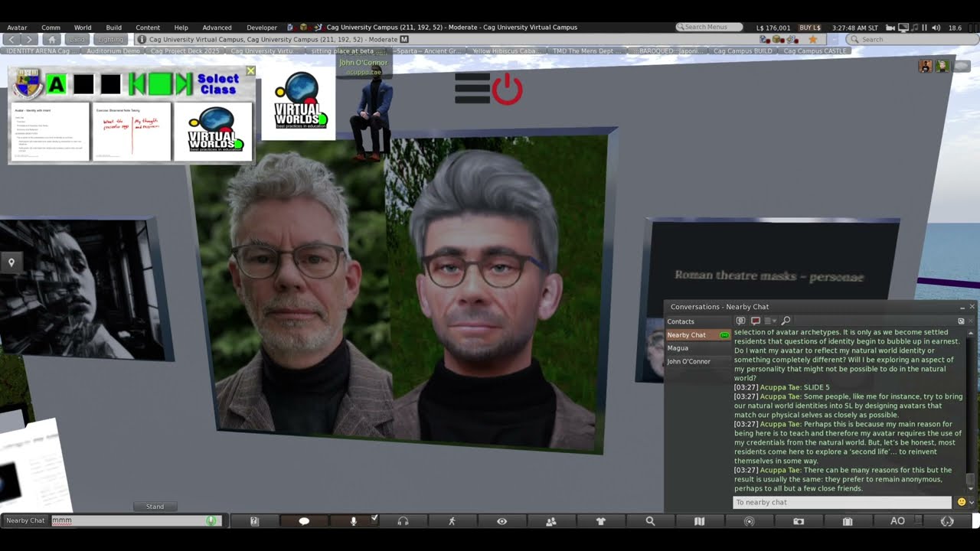Click the Stand button
The image size is (980, 551).
(x=155, y=507)
